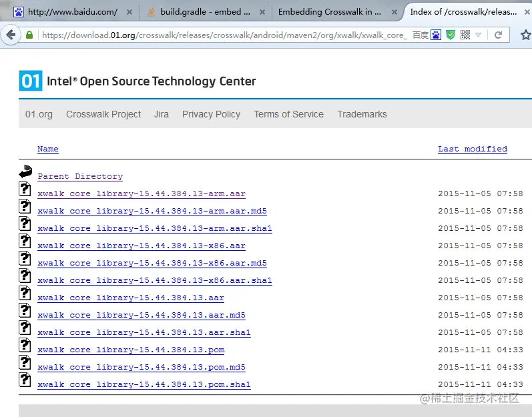Screen dimensions: 532x417
Task: Click file icon beside pom.sha1 row
Action: click(25, 380)
